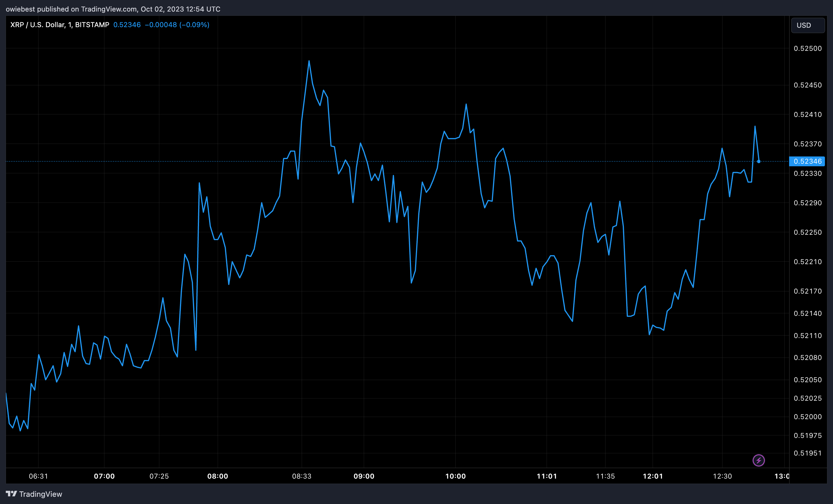
Task: Click the 0.52330 price axis label
Action: coord(808,173)
